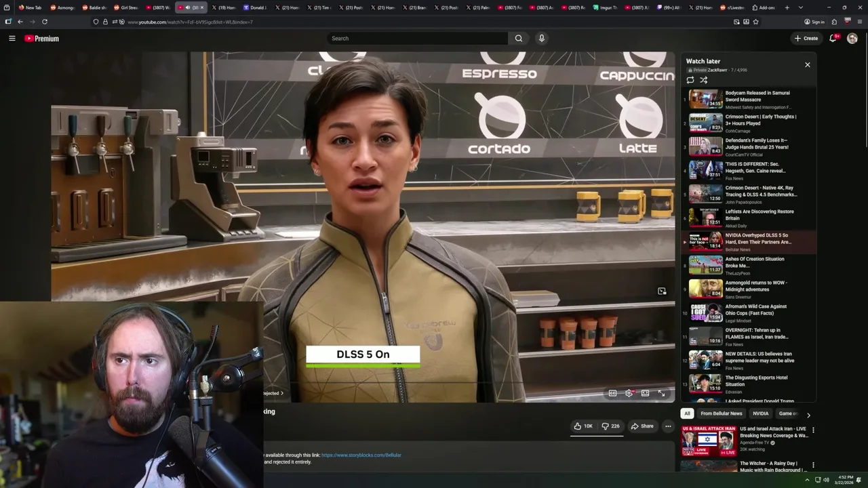Click the browser Sign in button
The image size is (868, 488).
814,22
